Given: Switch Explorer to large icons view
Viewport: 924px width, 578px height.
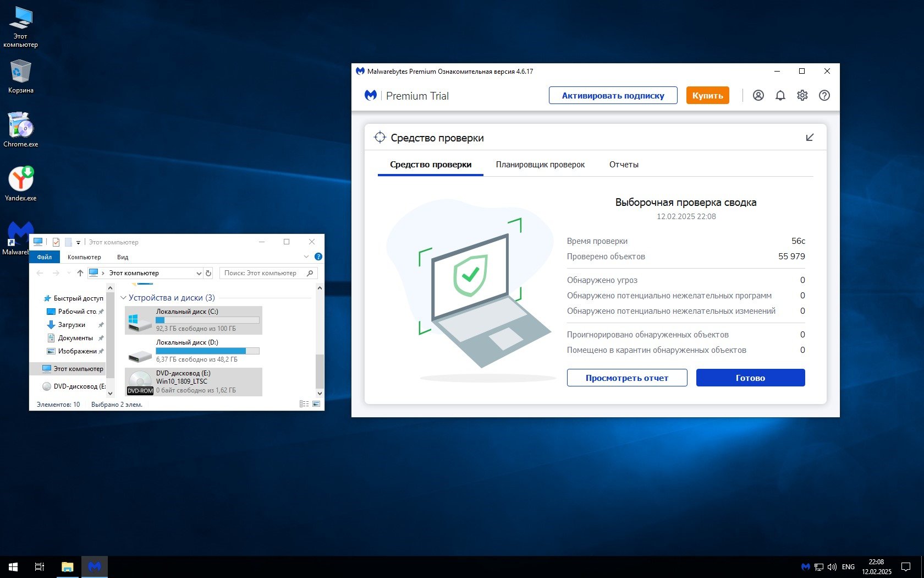Looking at the screenshot, I should click(316, 404).
